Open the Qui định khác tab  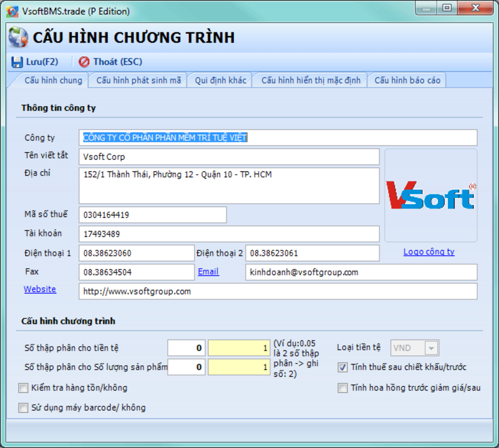[220, 80]
